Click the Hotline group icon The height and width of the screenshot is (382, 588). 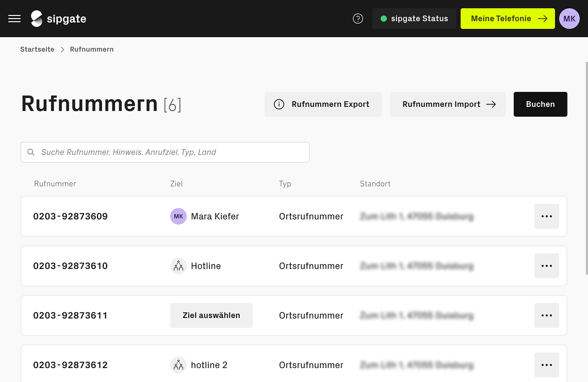point(178,266)
